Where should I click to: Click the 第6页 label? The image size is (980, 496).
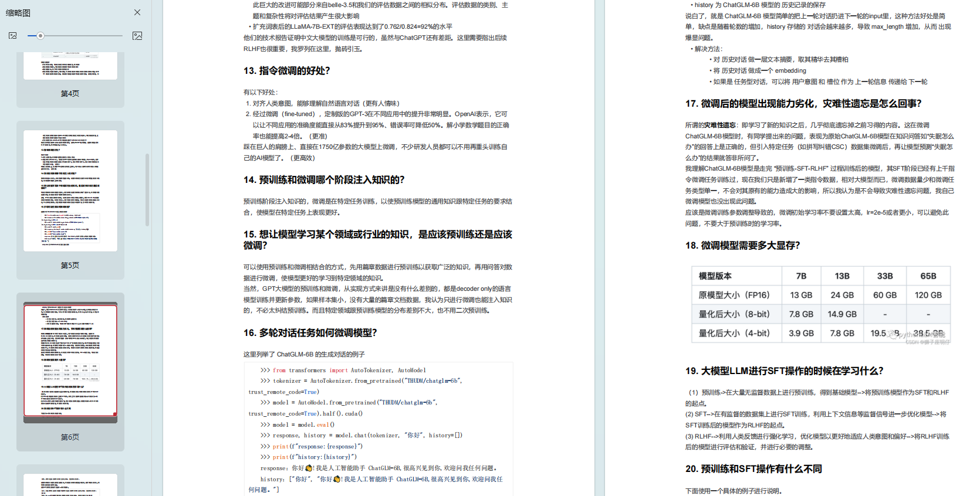(x=70, y=437)
